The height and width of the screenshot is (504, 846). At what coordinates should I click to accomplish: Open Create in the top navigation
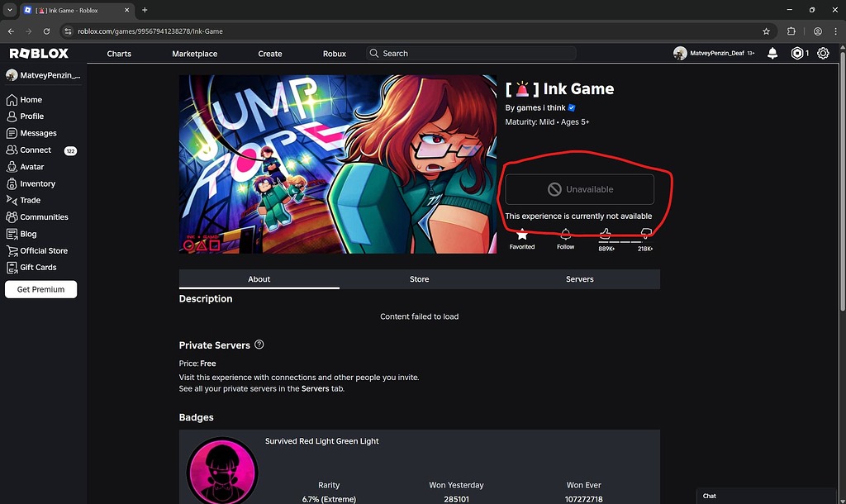(270, 54)
